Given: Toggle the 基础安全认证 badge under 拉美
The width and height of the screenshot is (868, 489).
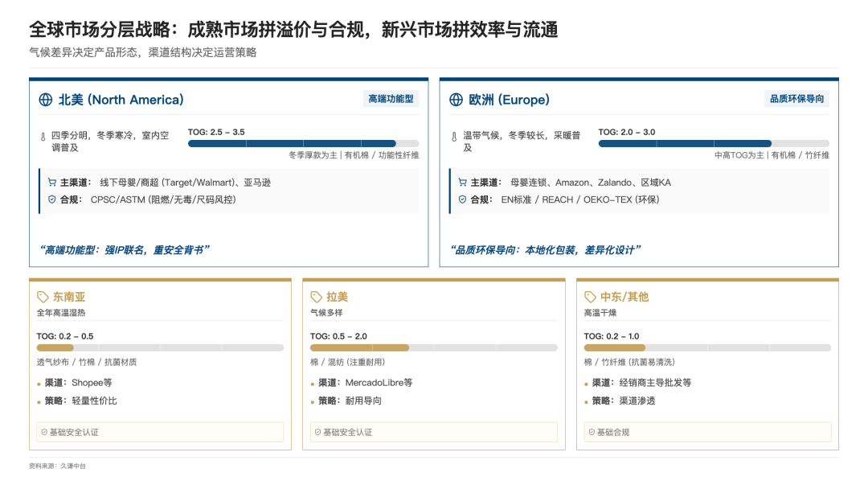Looking at the screenshot, I should point(435,432).
